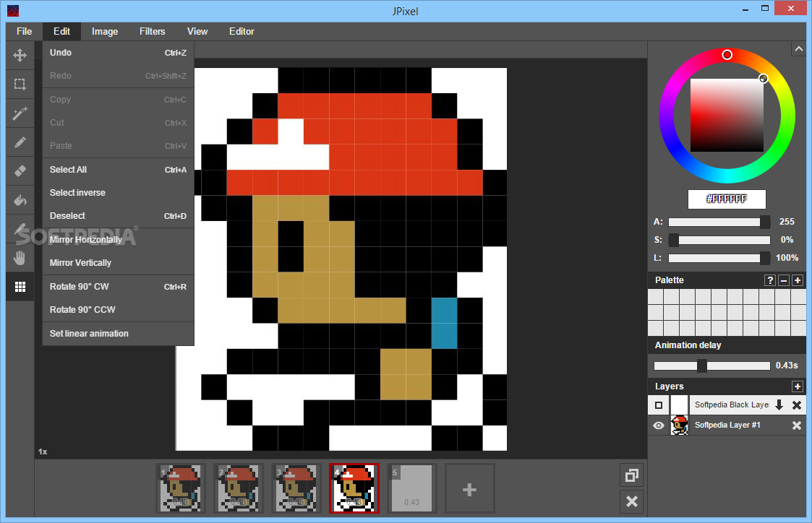This screenshot has height=523, width=812.
Task: Click Softpedia Black Layer white preview thumbnail
Action: 680,405
